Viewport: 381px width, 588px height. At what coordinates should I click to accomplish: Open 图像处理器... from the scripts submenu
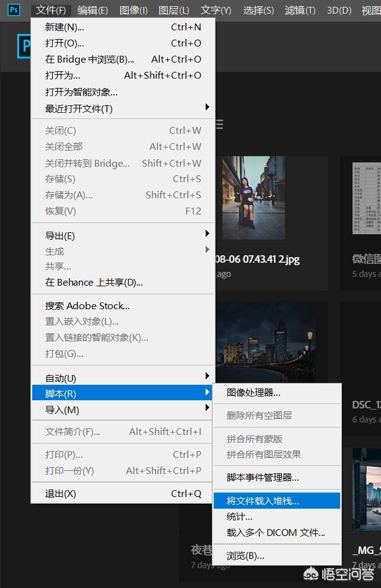click(253, 392)
